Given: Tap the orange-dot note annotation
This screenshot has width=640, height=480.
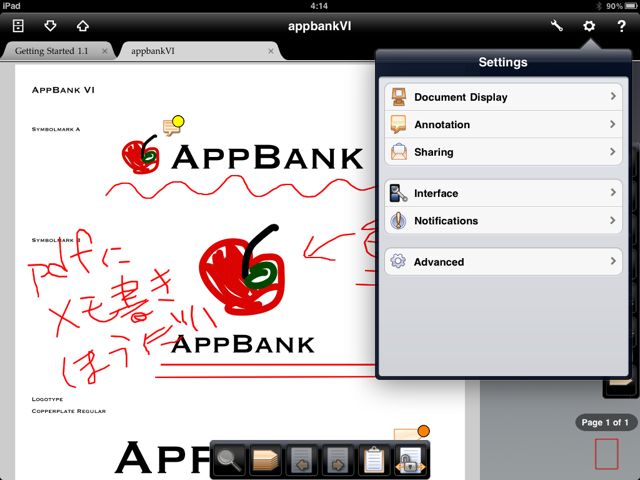Looking at the screenshot, I should (x=412, y=433).
